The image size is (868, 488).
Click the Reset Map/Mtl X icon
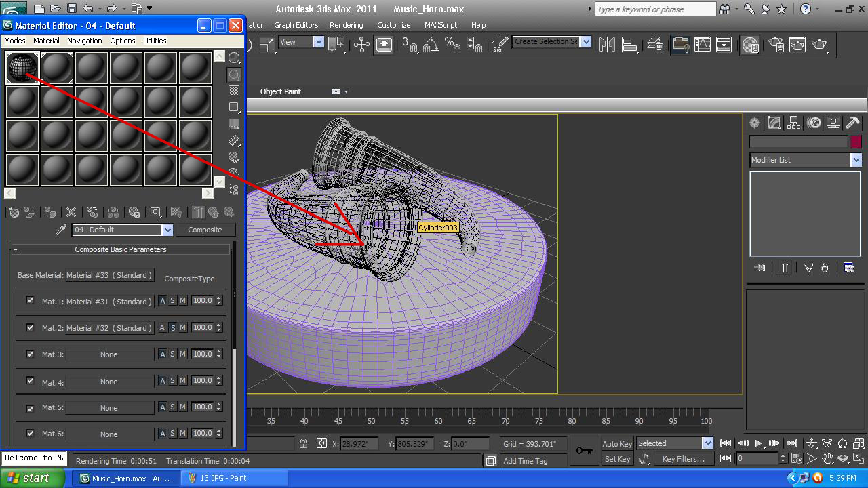click(x=71, y=212)
